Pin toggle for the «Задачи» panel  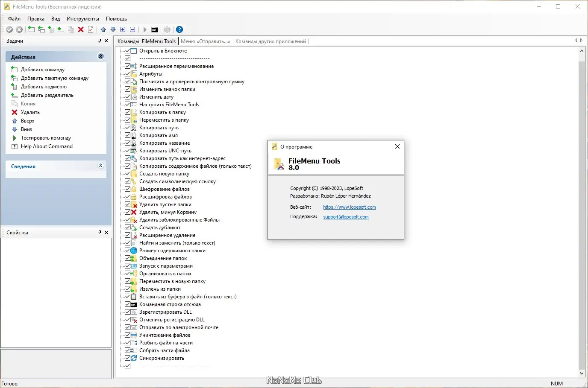pos(100,41)
